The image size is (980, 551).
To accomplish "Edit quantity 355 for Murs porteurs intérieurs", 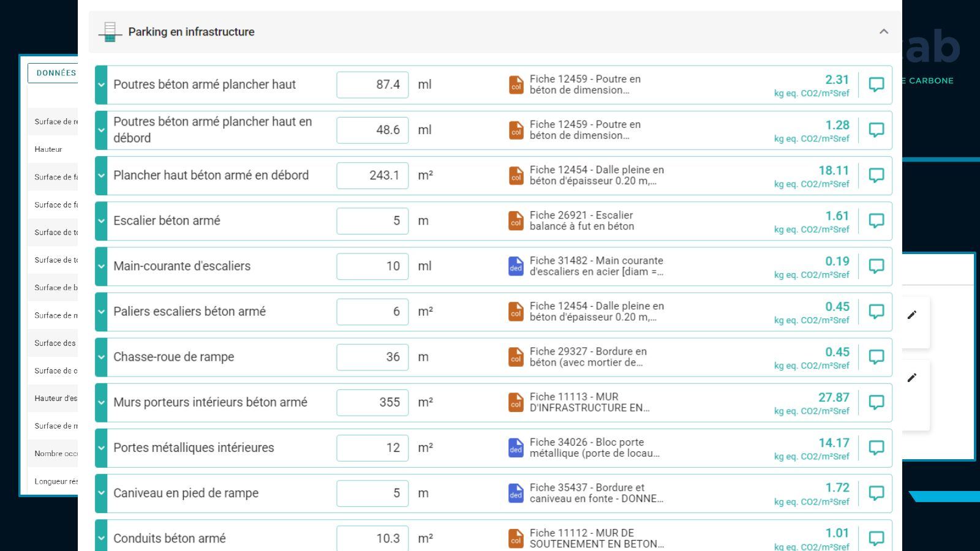I will coord(372,402).
